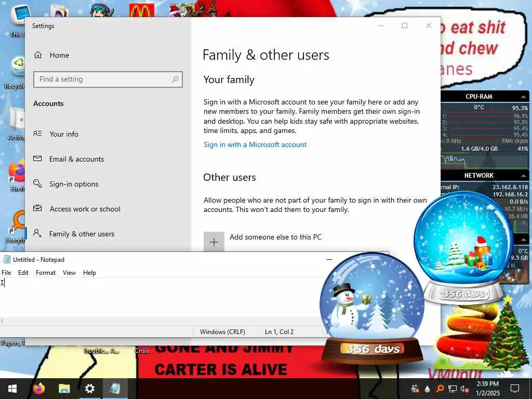Click the Find a setting search box

click(x=108, y=79)
